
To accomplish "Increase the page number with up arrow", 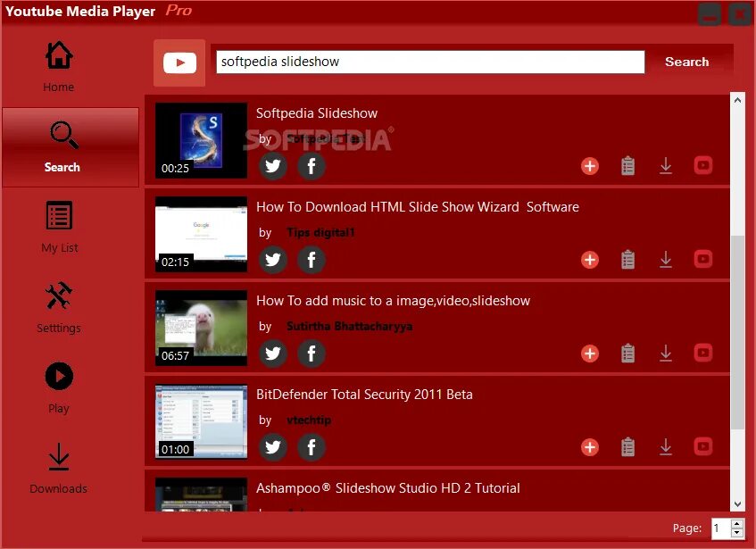I will point(736,524).
